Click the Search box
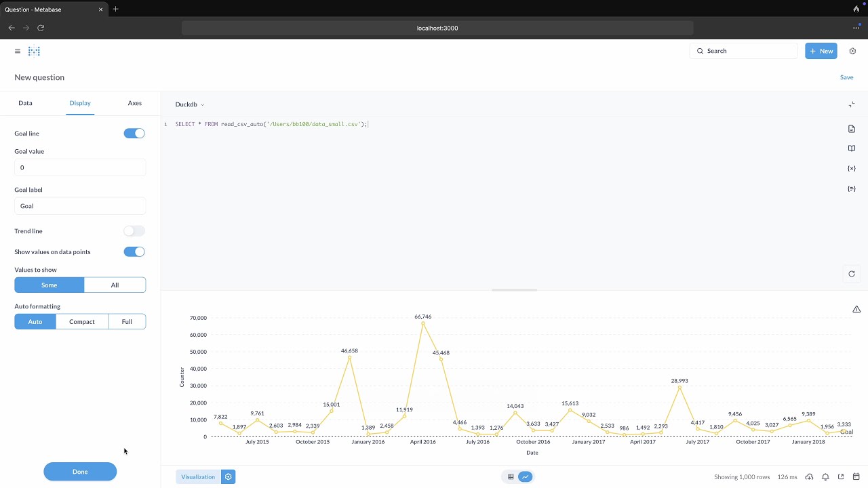Screen dimensions: 868x488 pyautogui.click(x=744, y=51)
